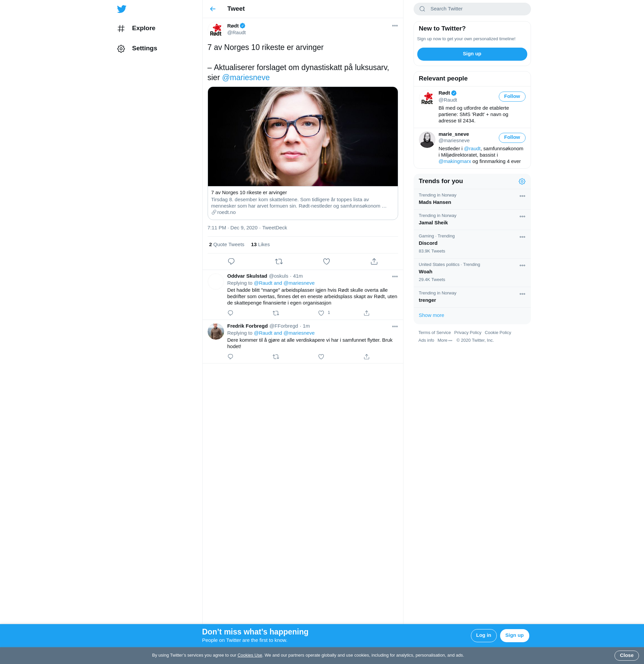The image size is (644, 664).
Task: Follow marie_sneve in Relevant people
Action: [x=512, y=137]
